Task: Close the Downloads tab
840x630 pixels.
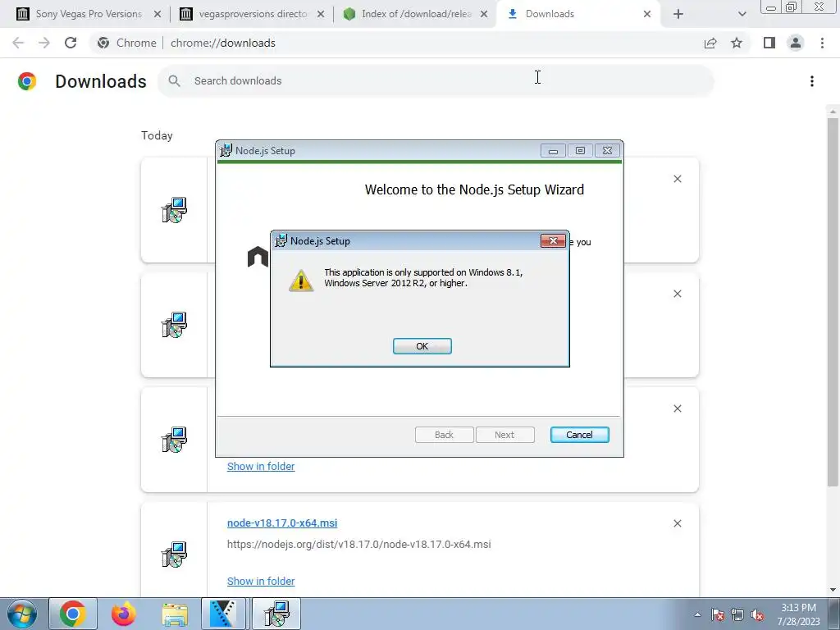Action: (647, 15)
